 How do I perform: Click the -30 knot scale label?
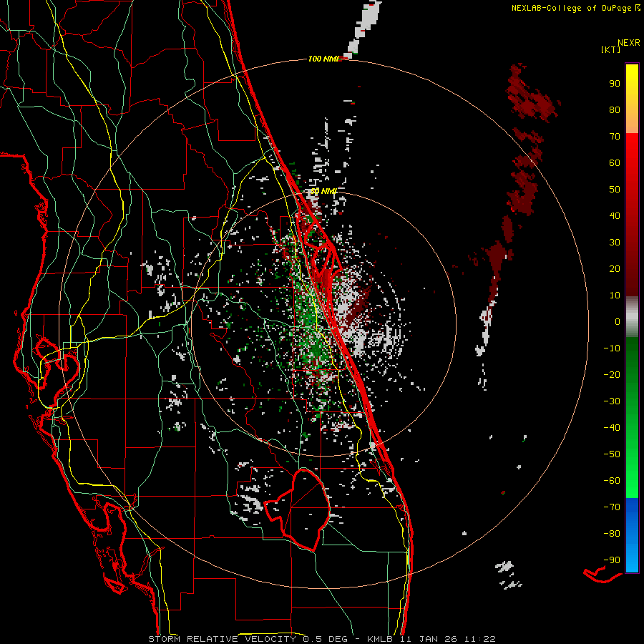(612, 401)
